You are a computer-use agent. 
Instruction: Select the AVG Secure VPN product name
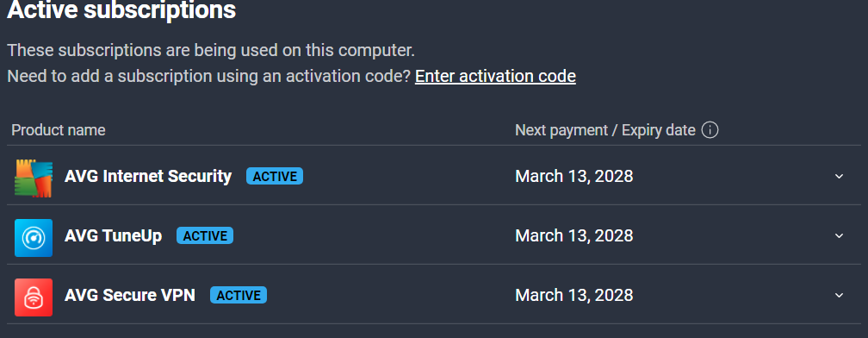click(130, 296)
